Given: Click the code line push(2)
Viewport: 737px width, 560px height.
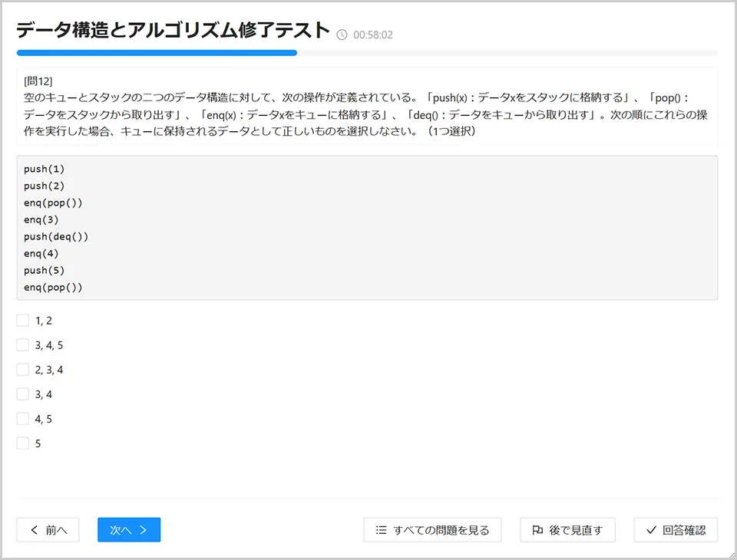Looking at the screenshot, I should 45,186.
